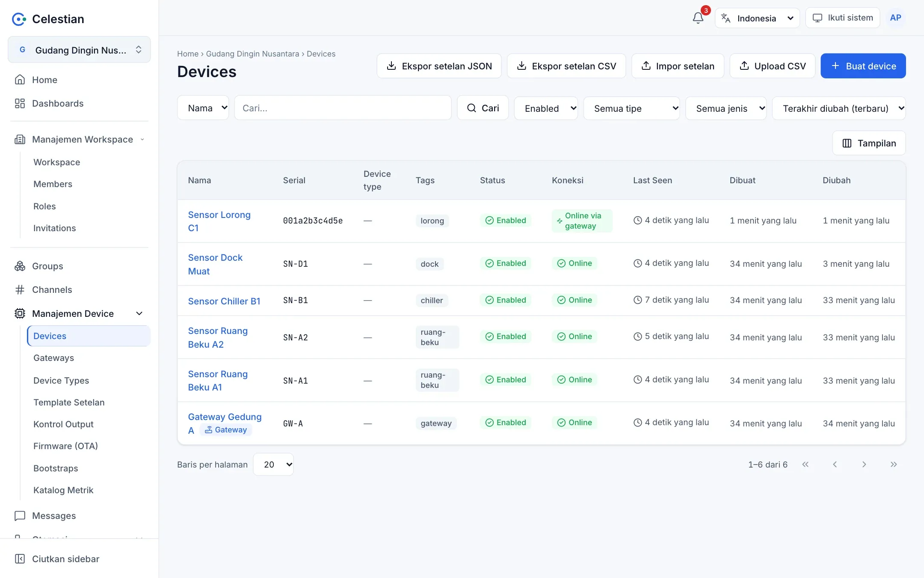Click the Messages chat icon
Viewport: 924px width, 578px height.
[20, 516]
